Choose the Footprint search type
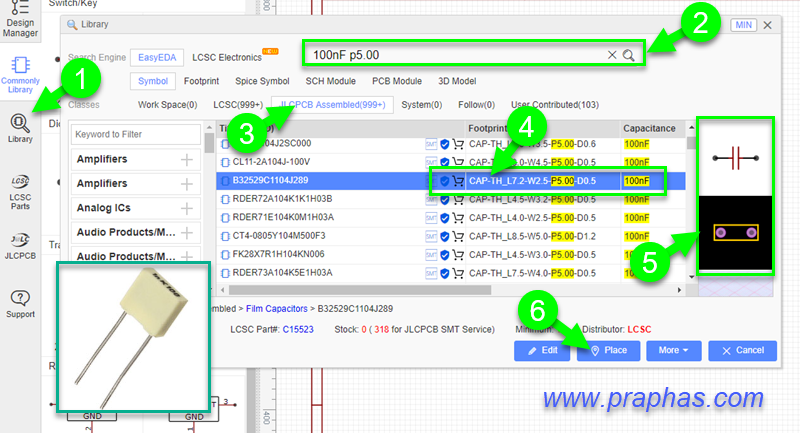The image size is (800, 433). pyautogui.click(x=202, y=81)
